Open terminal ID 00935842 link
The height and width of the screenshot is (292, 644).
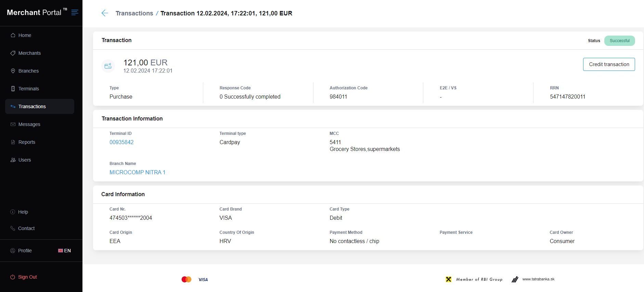click(121, 142)
